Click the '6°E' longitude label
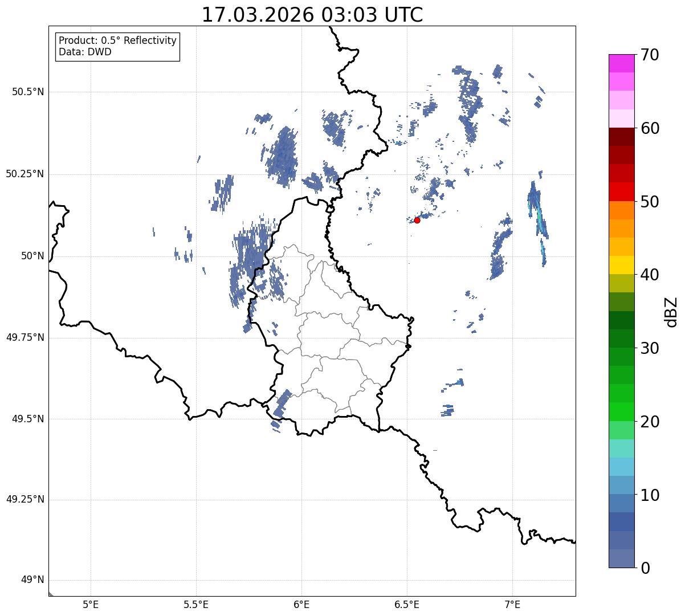Viewport: 685px width, 616px height. pyautogui.click(x=301, y=605)
